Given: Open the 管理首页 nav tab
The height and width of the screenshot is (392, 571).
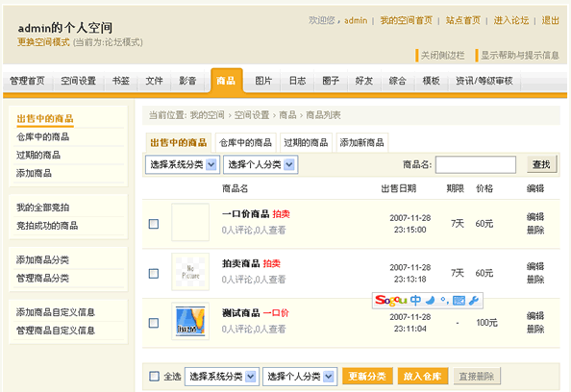Looking at the screenshot, I should [x=27, y=81].
